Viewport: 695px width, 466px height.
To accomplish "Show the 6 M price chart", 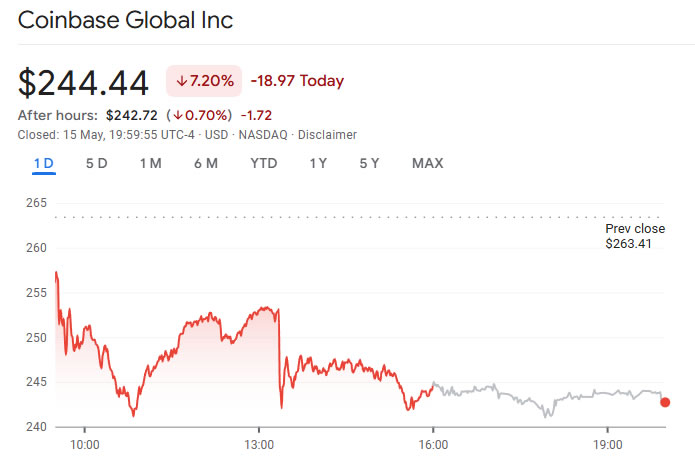I will 206,164.
